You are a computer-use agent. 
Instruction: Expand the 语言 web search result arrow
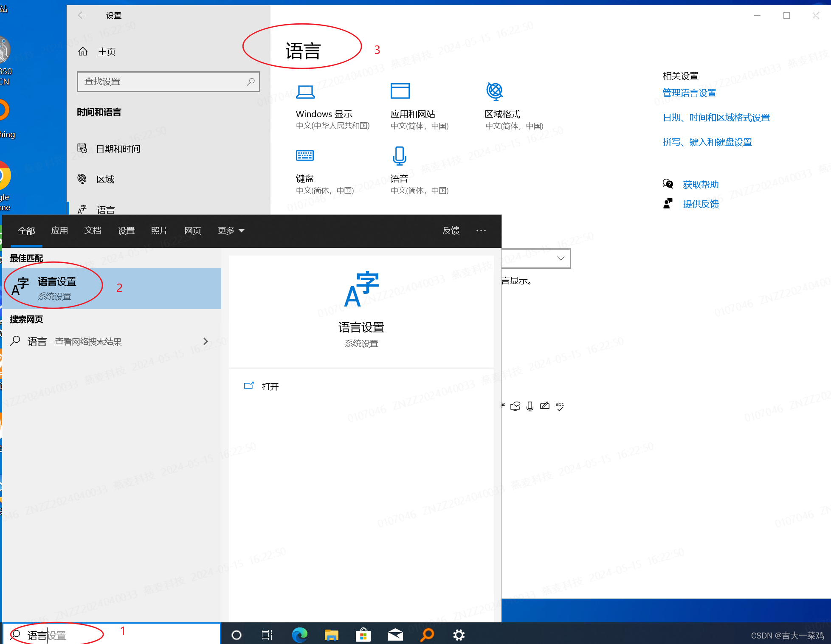[x=206, y=341]
